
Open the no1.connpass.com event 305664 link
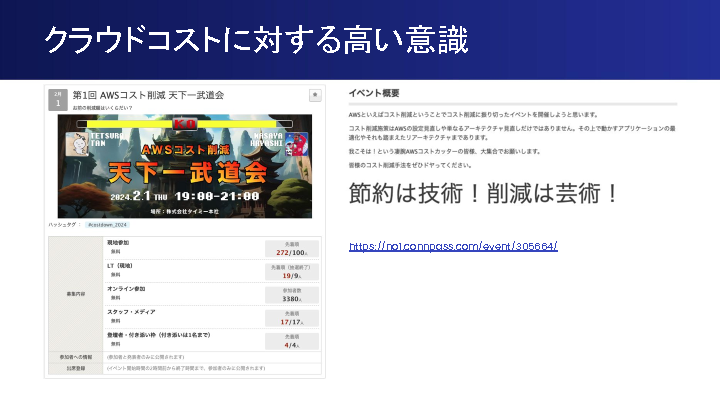pos(453,246)
